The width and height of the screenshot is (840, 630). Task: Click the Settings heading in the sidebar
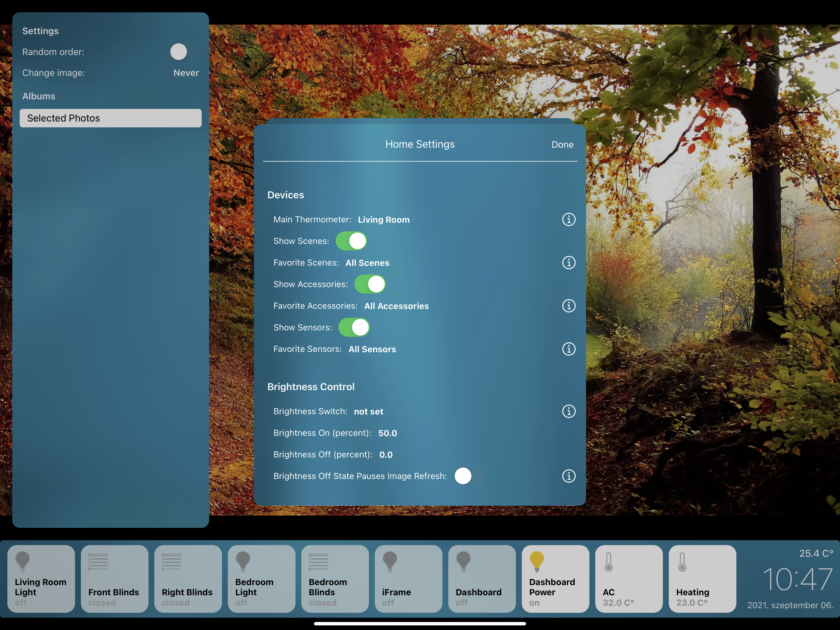click(x=40, y=31)
